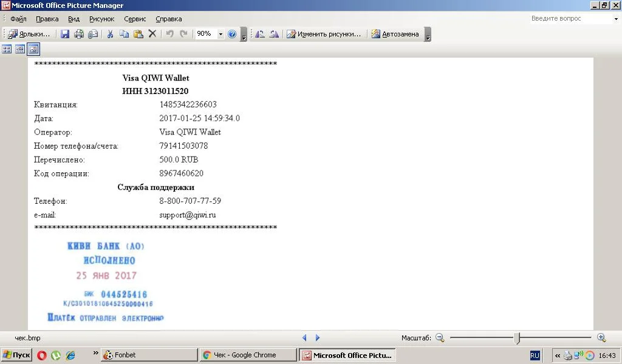Click the Paste clipboard icon
The height and width of the screenshot is (364, 622).
[138, 34]
